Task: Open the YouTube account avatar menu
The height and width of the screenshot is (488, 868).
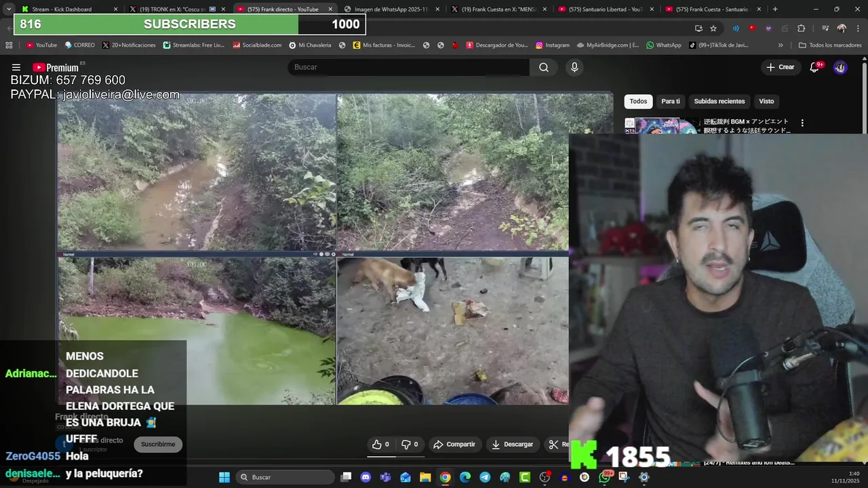Action: tap(840, 67)
